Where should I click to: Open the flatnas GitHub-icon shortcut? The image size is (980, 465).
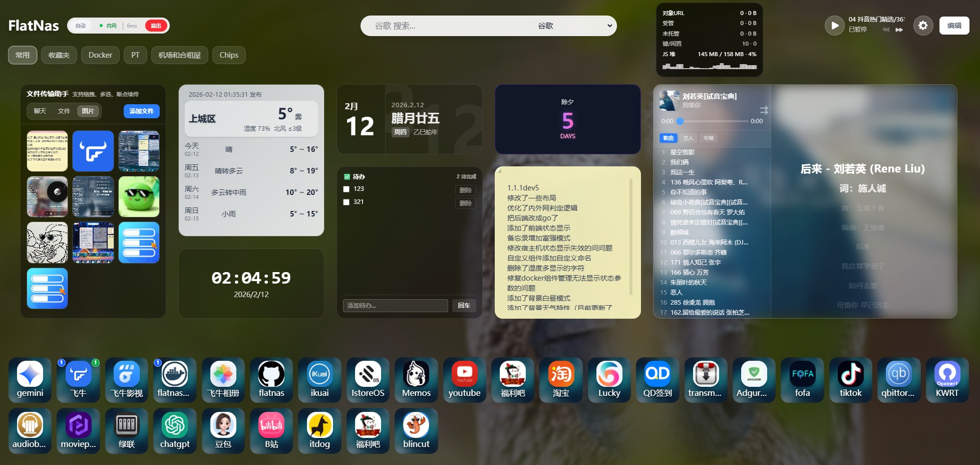coord(271,380)
